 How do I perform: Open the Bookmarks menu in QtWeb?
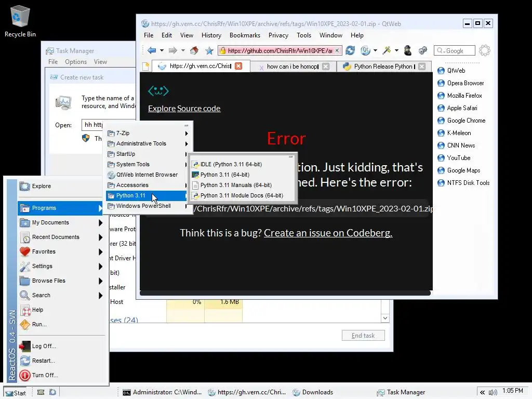tap(245, 35)
